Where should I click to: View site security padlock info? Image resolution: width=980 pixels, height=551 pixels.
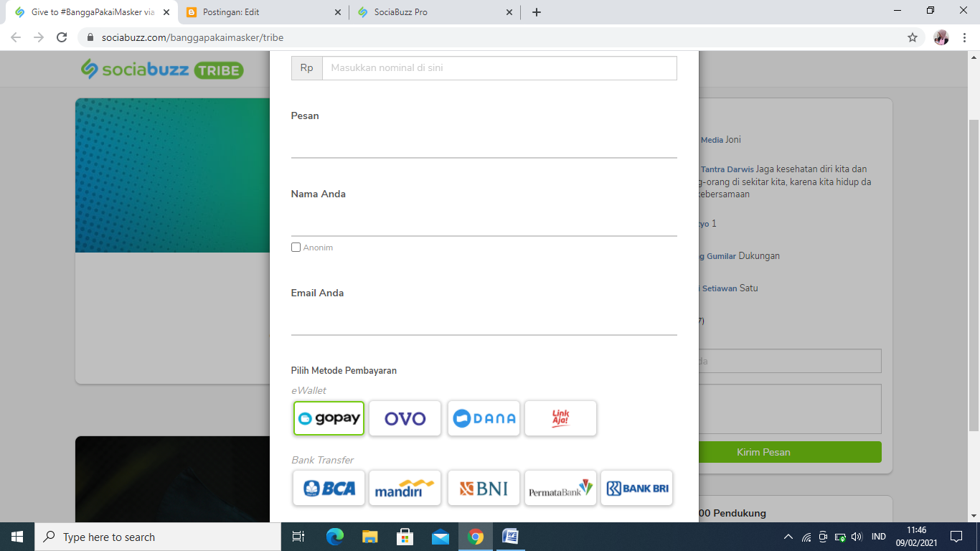[90, 37]
